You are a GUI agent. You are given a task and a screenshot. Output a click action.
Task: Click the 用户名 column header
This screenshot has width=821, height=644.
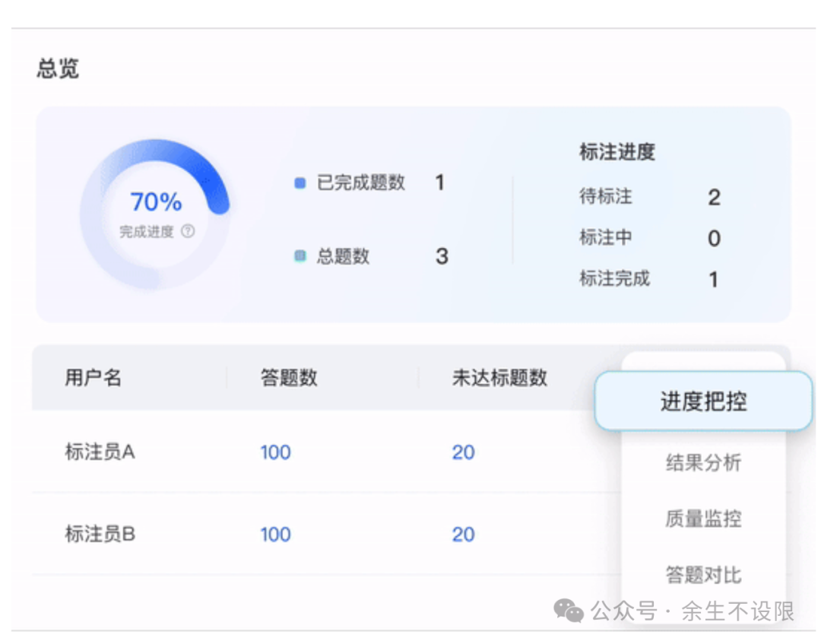click(93, 378)
